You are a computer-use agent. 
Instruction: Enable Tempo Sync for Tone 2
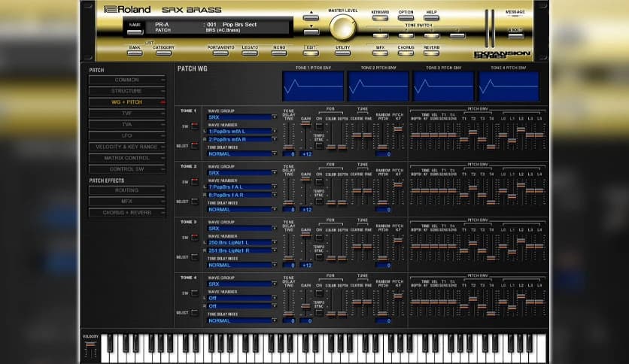(x=319, y=202)
